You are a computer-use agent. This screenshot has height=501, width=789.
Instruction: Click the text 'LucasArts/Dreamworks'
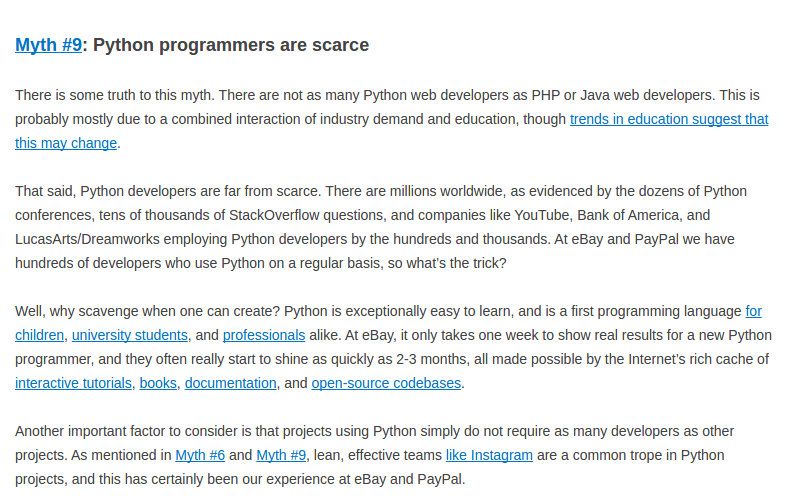(x=87, y=239)
